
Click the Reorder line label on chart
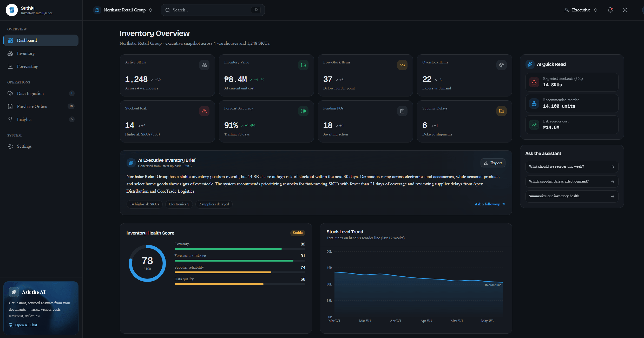pyautogui.click(x=493, y=285)
